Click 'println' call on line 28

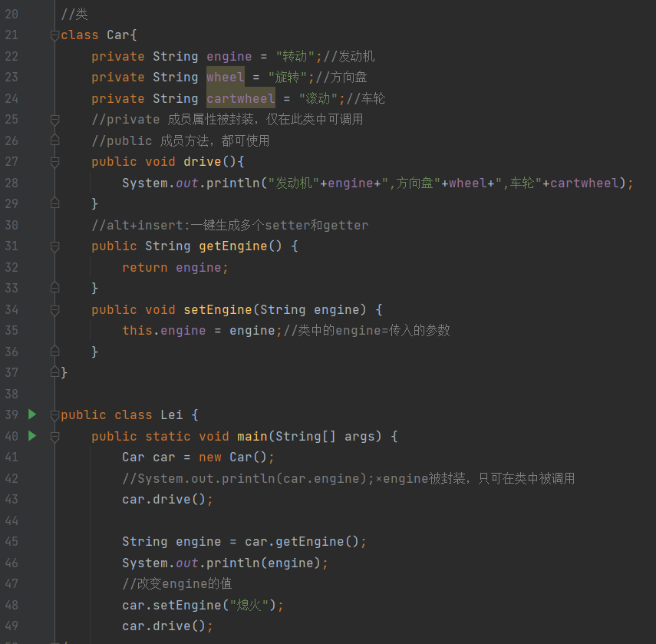(x=232, y=183)
